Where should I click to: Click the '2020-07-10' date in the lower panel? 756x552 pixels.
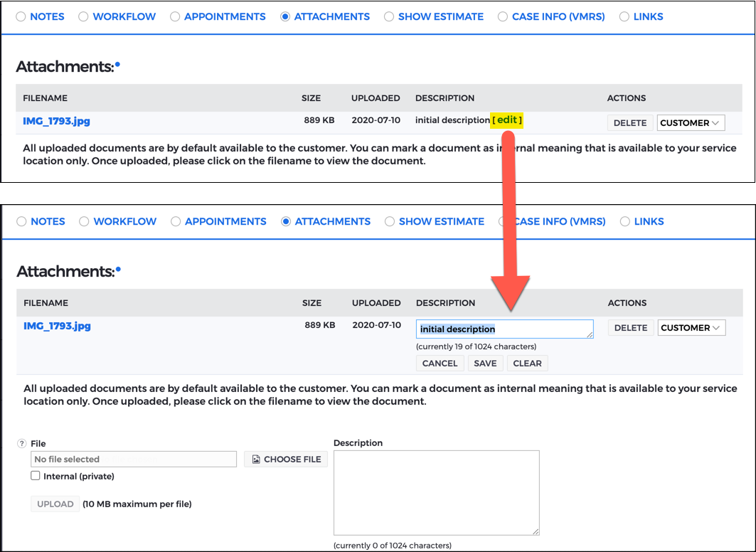coord(376,325)
